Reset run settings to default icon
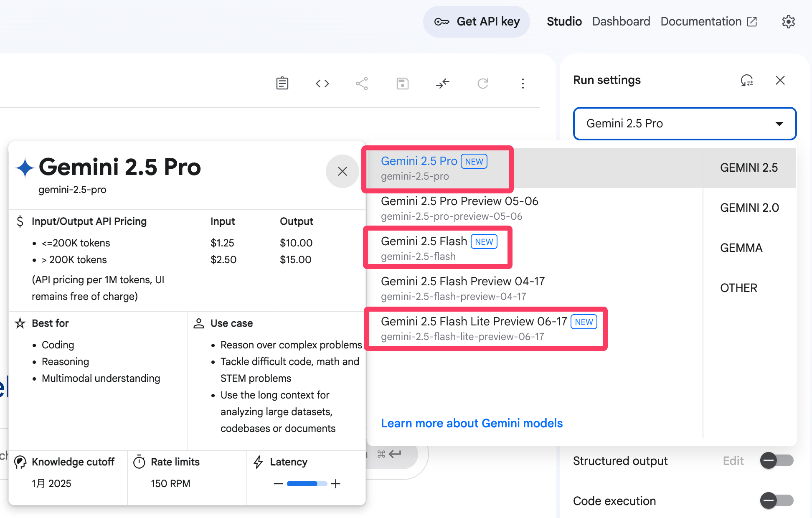Image resolution: width=812 pixels, height=518 pixels. (x=747, y=80)
